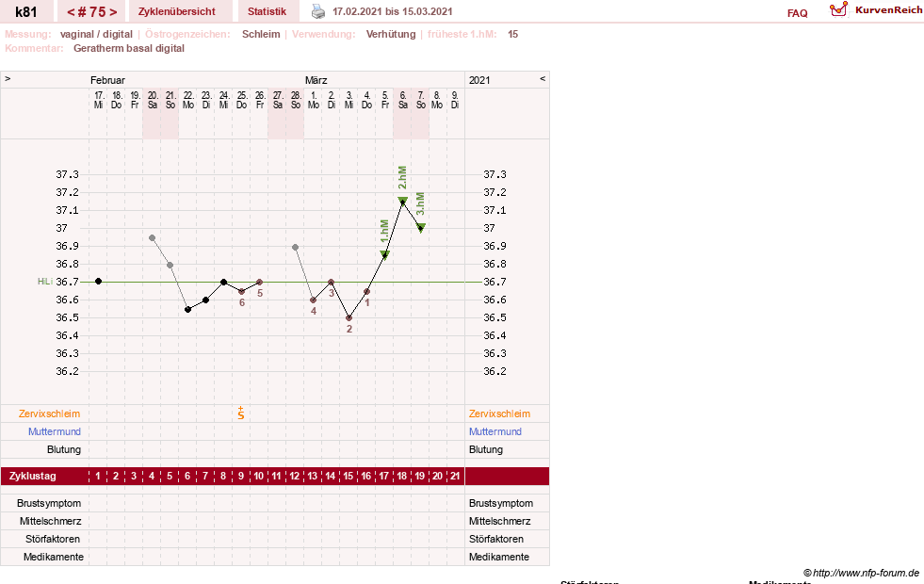Screen dimensions: 924x584
Task: Click the 'Verhütung' usage value
Action: tap(391, 34)
